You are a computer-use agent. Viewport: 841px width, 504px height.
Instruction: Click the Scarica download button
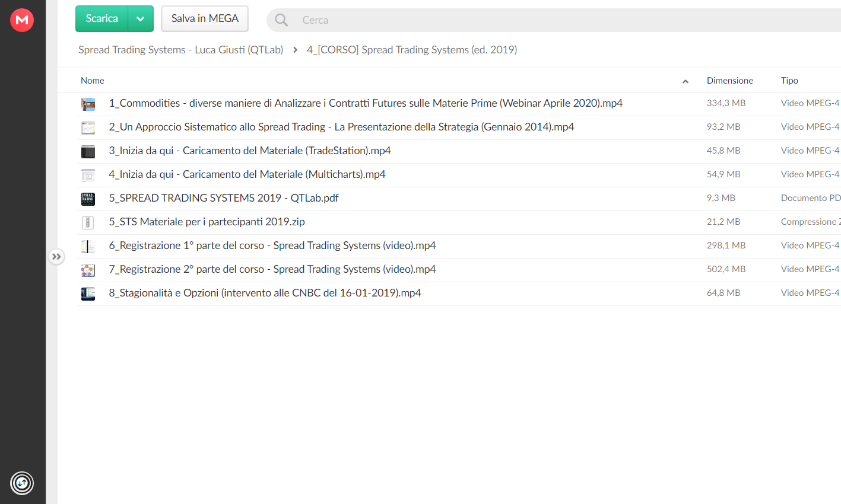pyautogui.click(x=101, y=19)
